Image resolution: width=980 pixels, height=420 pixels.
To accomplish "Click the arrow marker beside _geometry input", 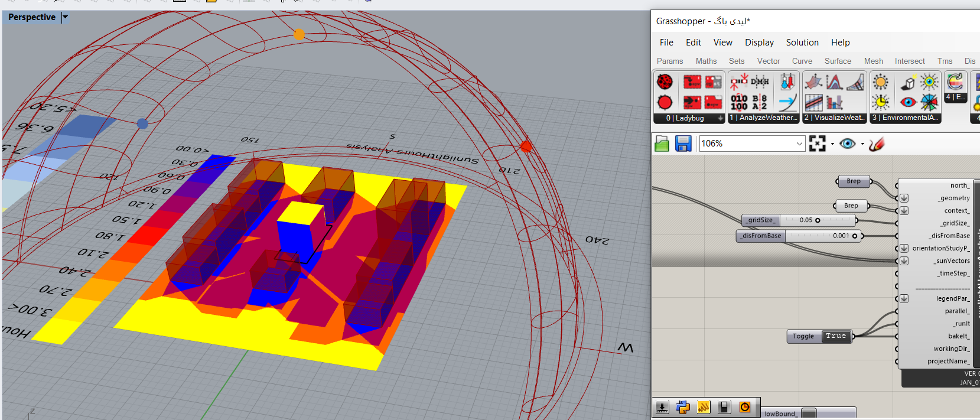I will pyautogui.click(x=904, y=198).
